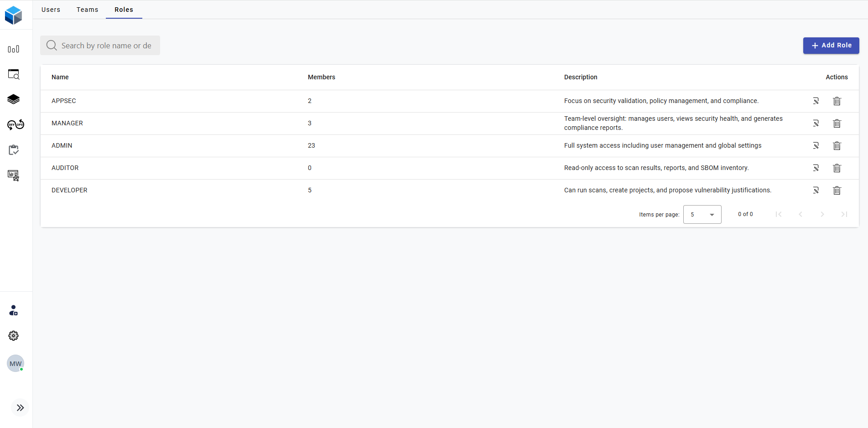Screen dimensions: 868x428
Task: Open the settings gear icon
Action: point(14,336)
